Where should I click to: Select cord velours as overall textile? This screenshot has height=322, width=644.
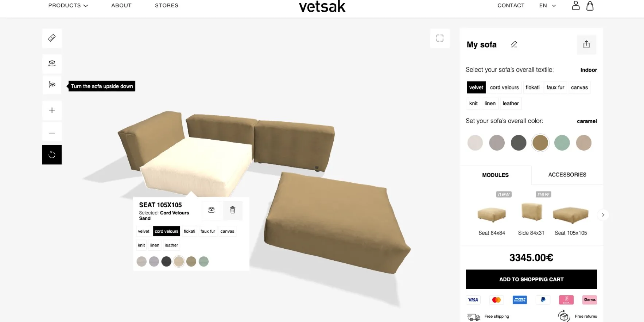coord(504,88)
